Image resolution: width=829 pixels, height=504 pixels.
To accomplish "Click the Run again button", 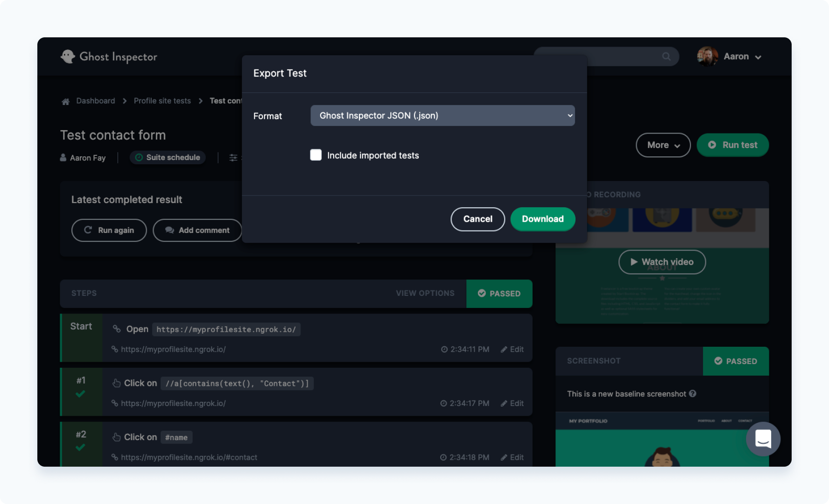I will pyautogui.click(x=109, y=230).
